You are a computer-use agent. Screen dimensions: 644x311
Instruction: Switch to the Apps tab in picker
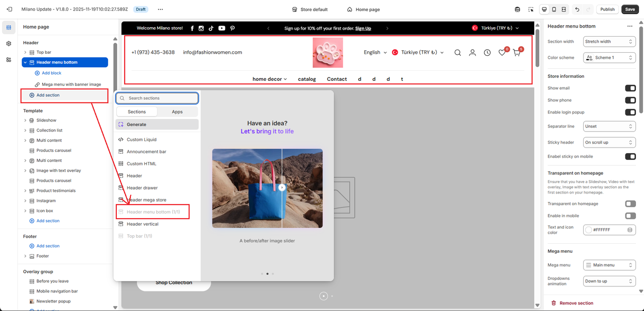[177, 112]
